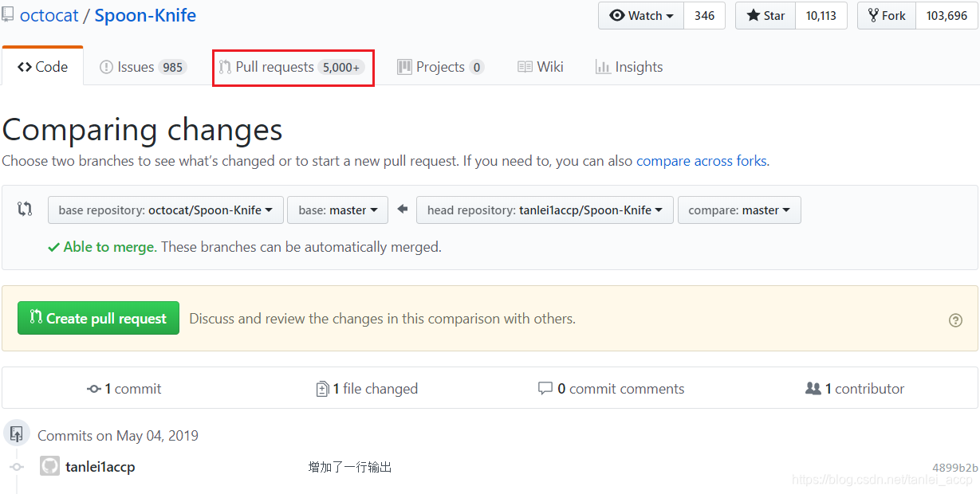Click the help question mark icon
Screen dimensions: 980x494
pyautogui.click(x=955, y=320)
